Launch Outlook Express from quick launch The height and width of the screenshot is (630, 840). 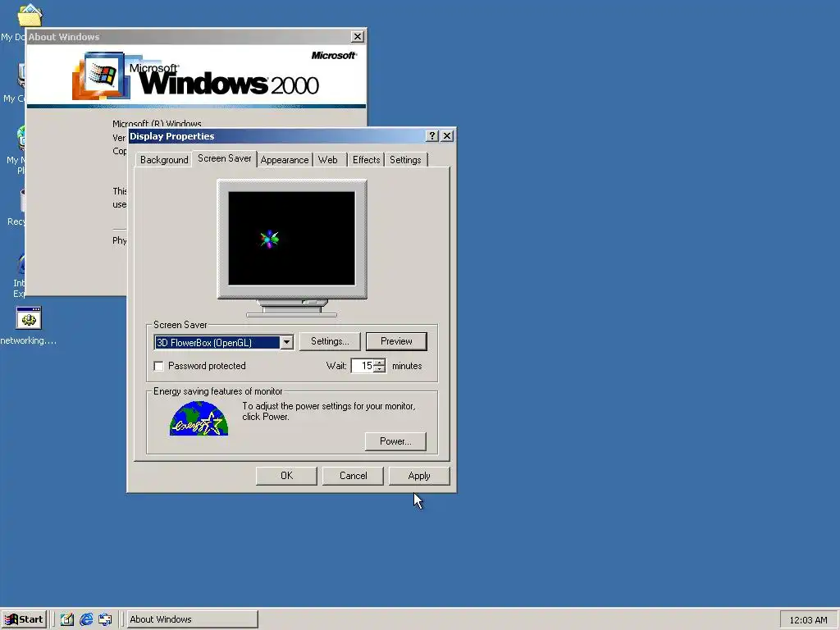click(105, 619)
